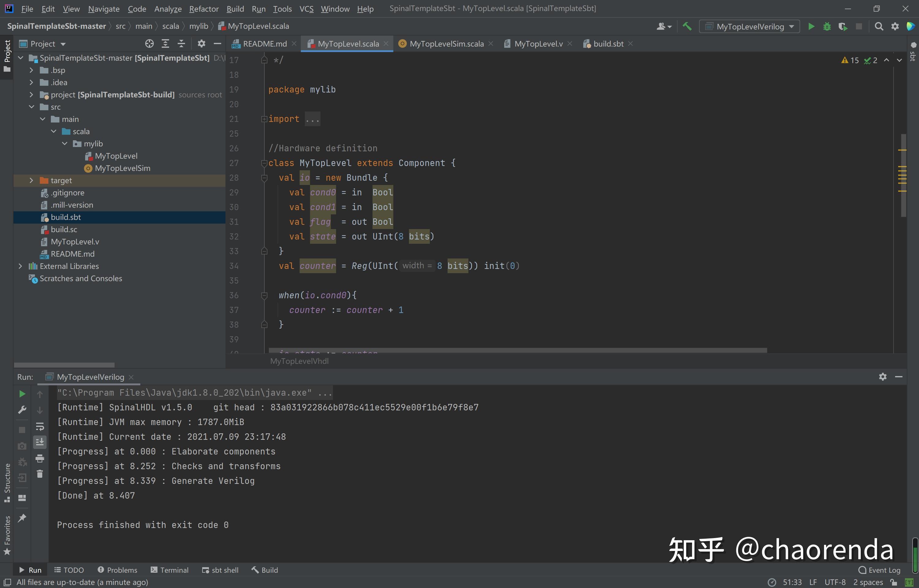Open the Refactor menu
919x588 pixels.
pos(203,8)
